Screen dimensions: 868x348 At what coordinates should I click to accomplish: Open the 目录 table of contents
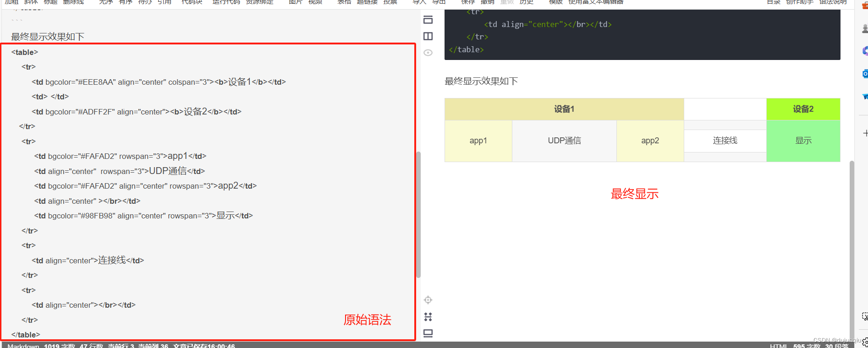coord(773,2)
